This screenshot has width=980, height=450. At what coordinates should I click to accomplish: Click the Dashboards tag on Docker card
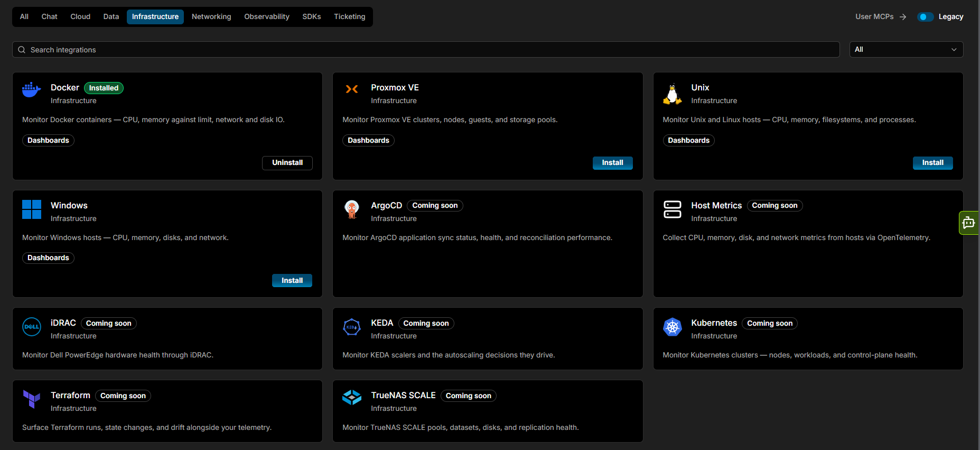48,140
